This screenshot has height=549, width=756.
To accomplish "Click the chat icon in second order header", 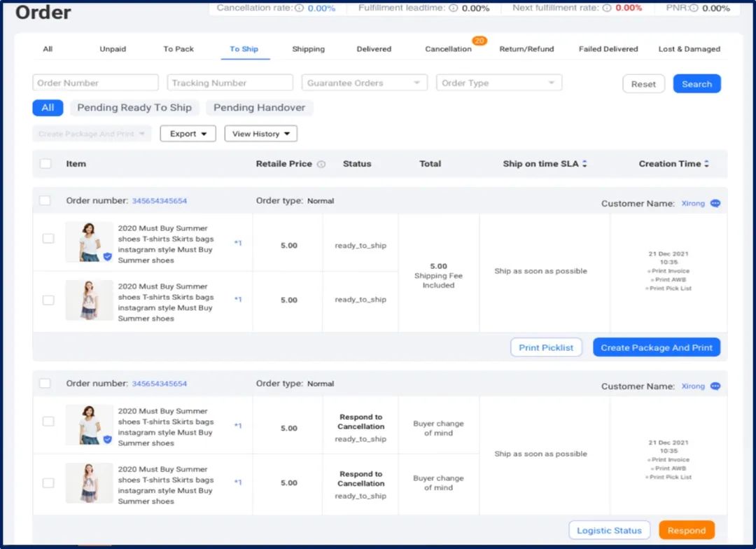I will (x=715, y=387).
